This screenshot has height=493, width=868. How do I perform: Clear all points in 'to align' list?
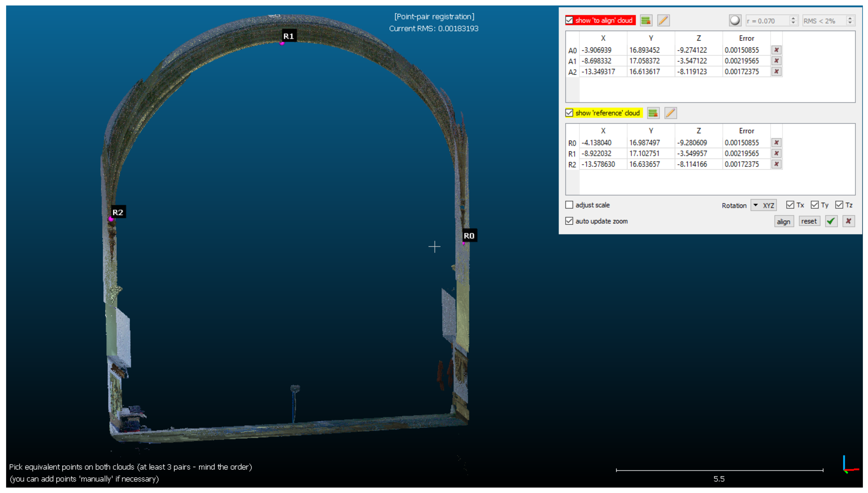[x=646, y=20]
